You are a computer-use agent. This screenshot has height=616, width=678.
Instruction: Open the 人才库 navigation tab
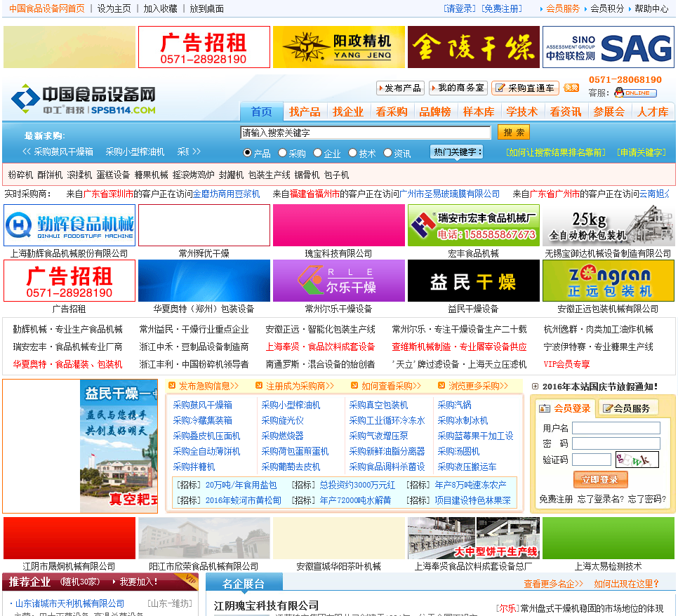tap(653, 112)
